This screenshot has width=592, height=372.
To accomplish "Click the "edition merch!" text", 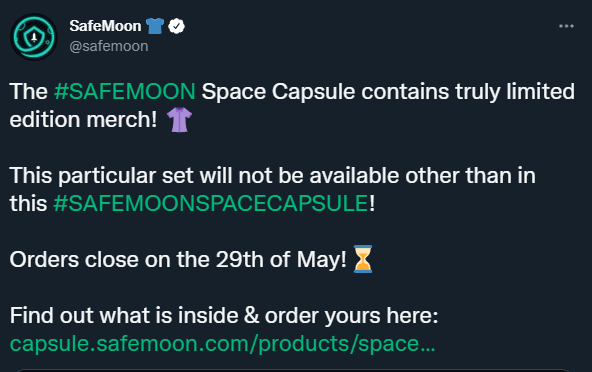I will tap(83, 120).
